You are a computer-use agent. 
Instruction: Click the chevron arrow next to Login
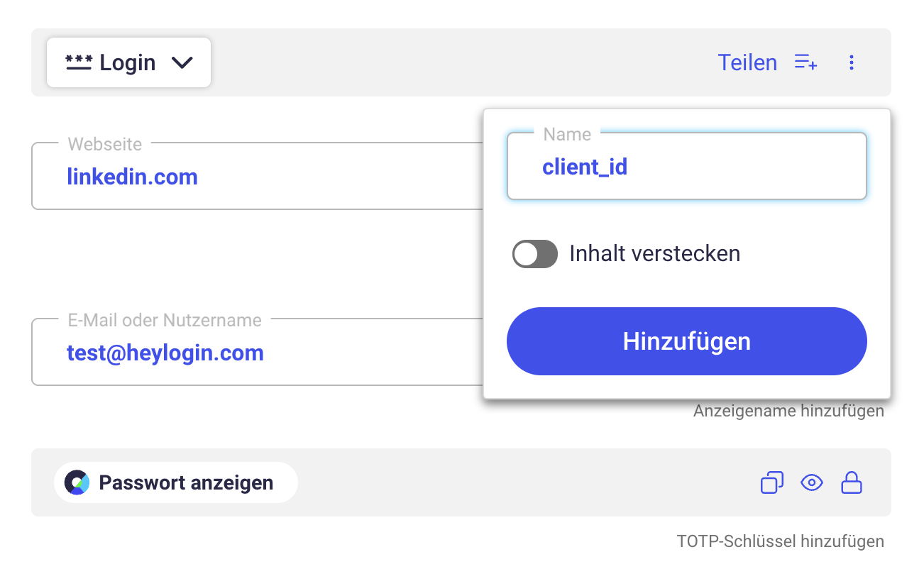(182, 62)
